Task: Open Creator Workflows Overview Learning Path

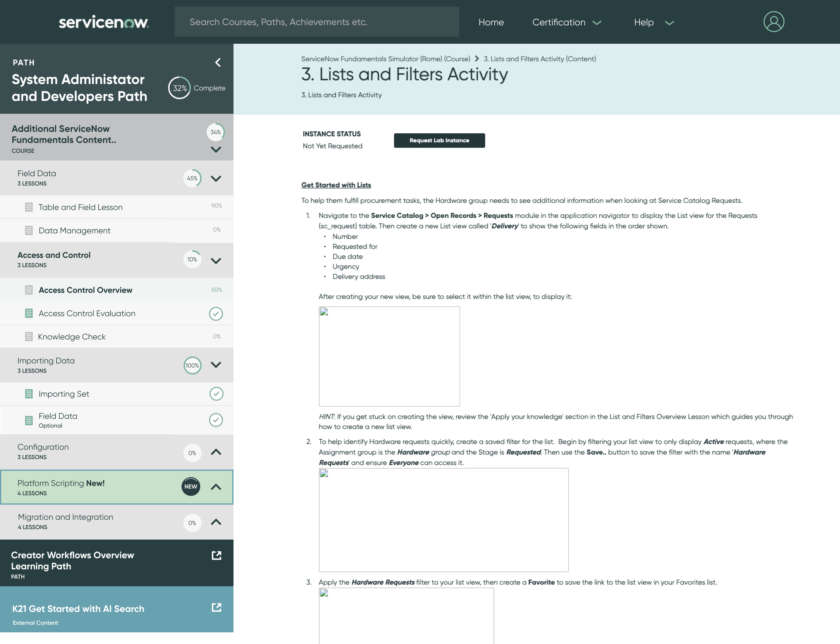Action: tap(117, 563)
